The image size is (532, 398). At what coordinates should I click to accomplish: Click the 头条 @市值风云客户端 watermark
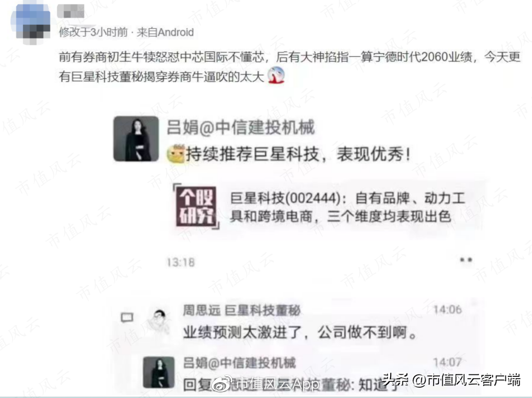(x=452, y=380)
